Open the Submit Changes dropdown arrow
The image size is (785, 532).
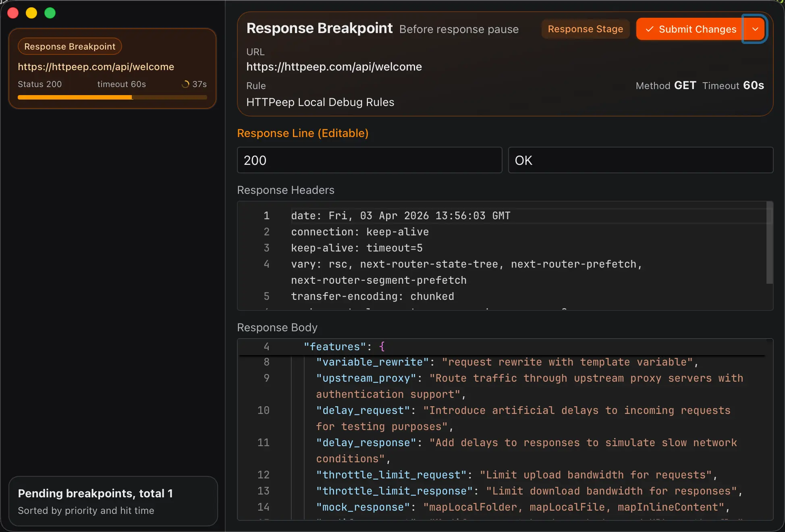754,29
